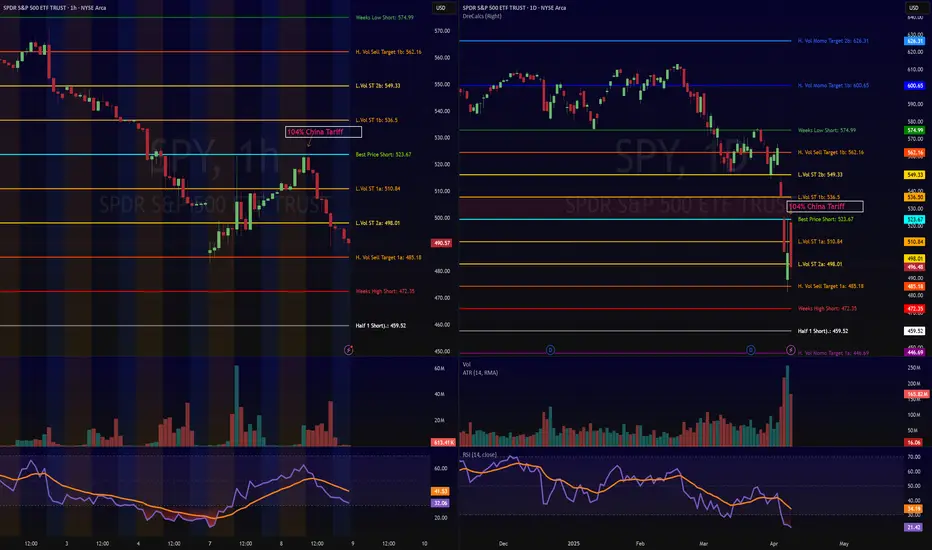Screen dimensions: 932x550
Task: Click the 485.18 price axis tag
Action: click(x=914, y=287)
